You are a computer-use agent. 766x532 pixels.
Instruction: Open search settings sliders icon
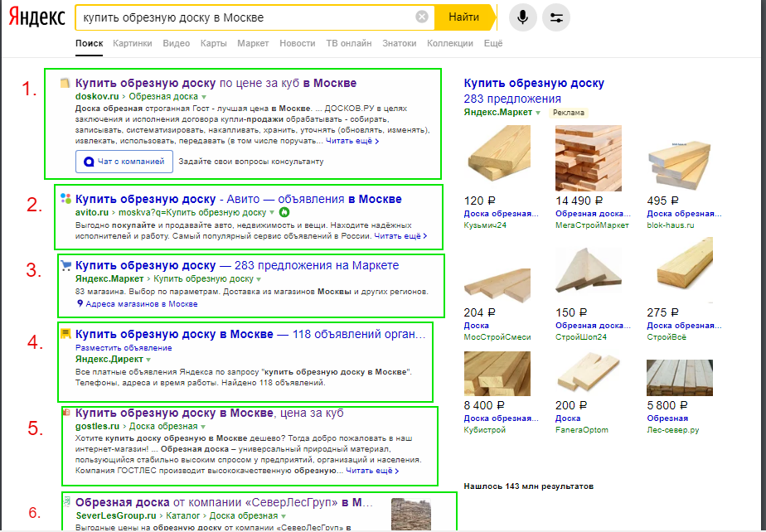pyautogui.click(x=555, y=17)
